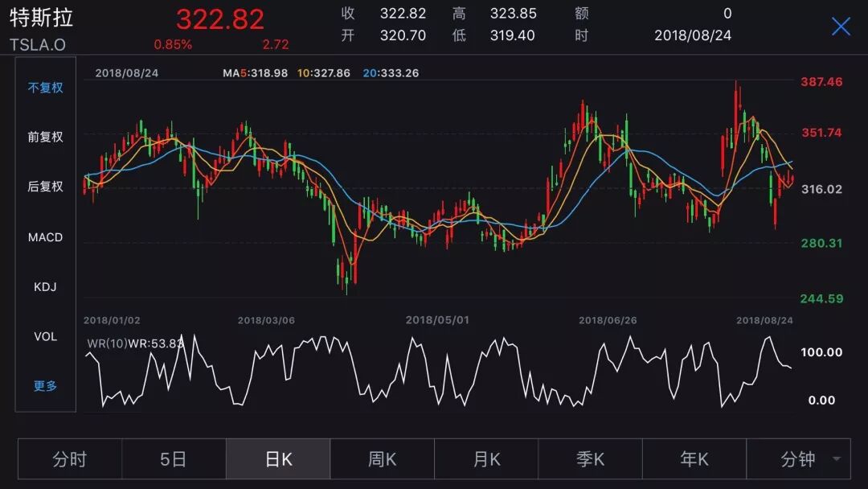Image resolution: width=868 pixels, height=489 pixels.
Task: Show the VOL volume indicator
Action: [x=45, y=336]
